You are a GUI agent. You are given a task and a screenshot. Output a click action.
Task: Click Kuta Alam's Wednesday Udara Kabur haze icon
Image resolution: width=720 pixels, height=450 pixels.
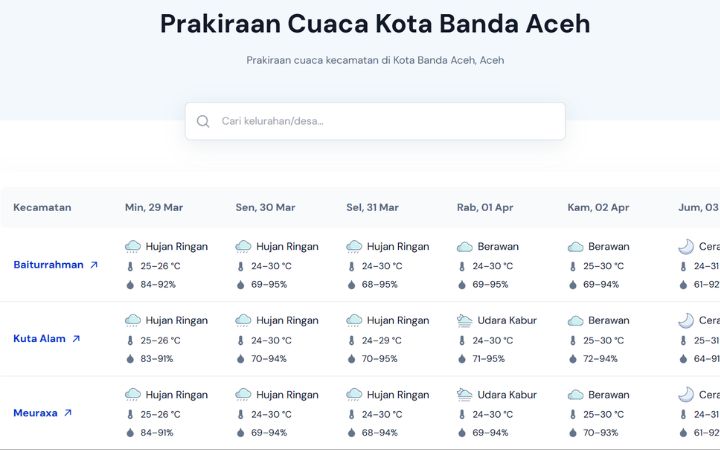[464, 321]
